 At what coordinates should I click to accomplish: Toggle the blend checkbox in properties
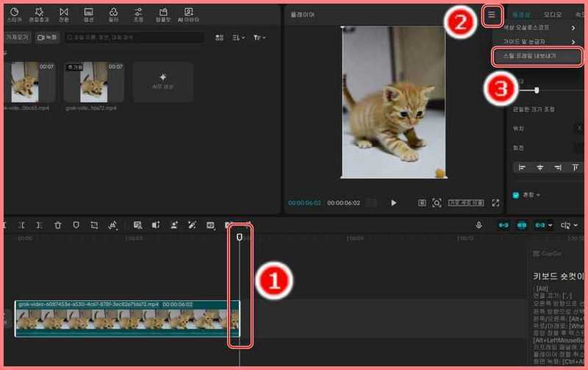tap(516, 195)
